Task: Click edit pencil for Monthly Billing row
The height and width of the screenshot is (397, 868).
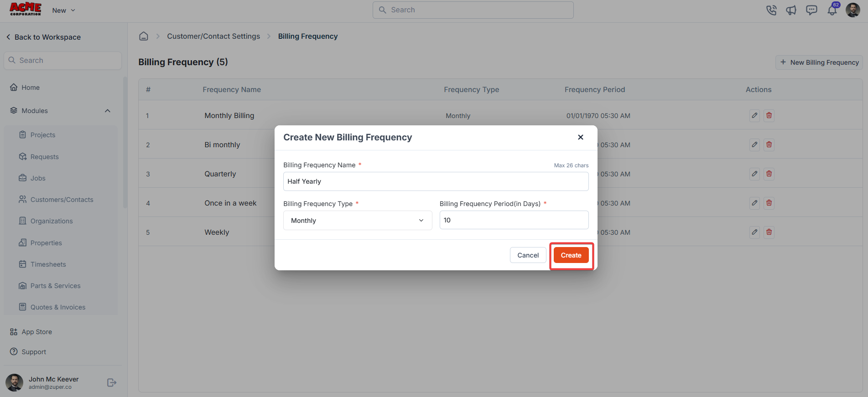Action: click(x=755, y=115)
